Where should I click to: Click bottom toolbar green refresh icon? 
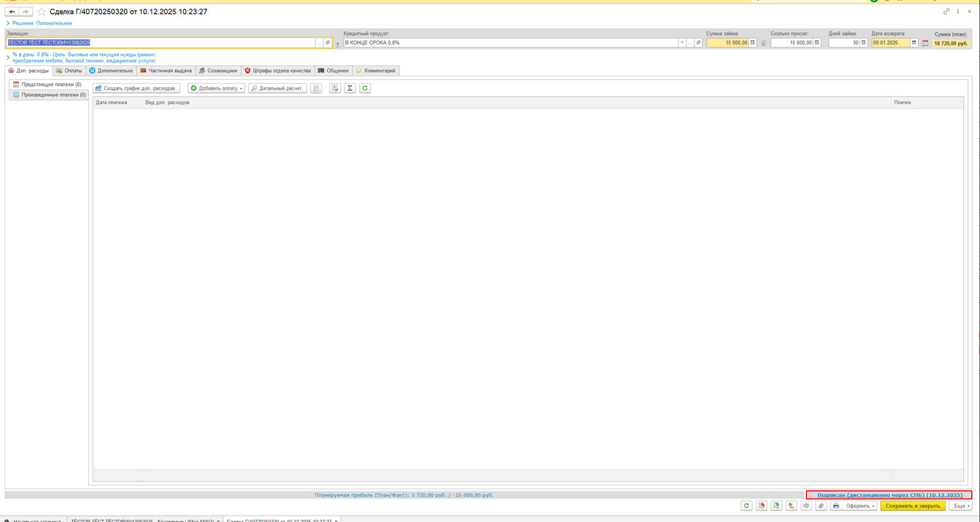[747, 506]
